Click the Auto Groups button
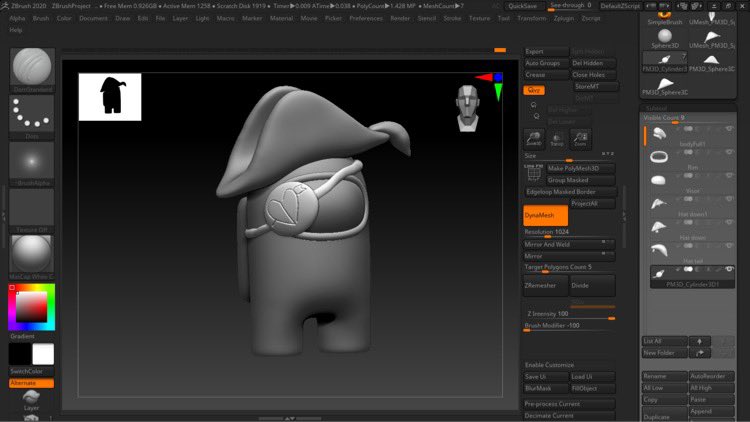The width and height of the screenshot is (750, 422). tap(546, 63)
